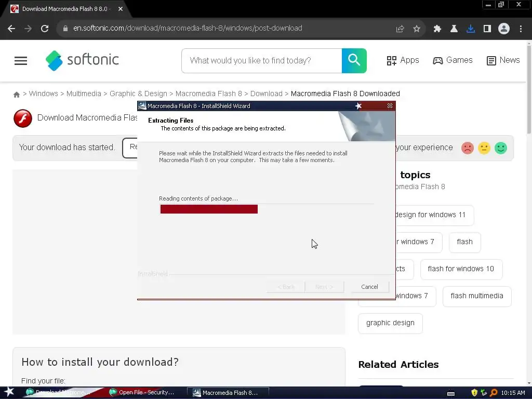Rate experience with neutral yellow face
The height and width of the screenshot is (399, 532).
point(484,148)
